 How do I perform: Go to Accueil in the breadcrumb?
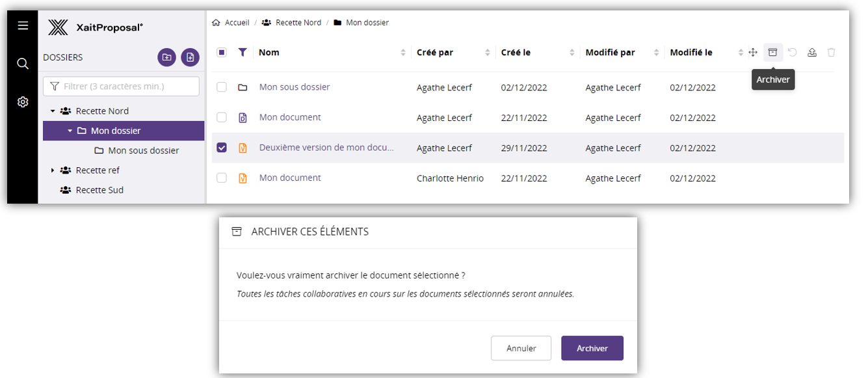click(x=237, y=23)
